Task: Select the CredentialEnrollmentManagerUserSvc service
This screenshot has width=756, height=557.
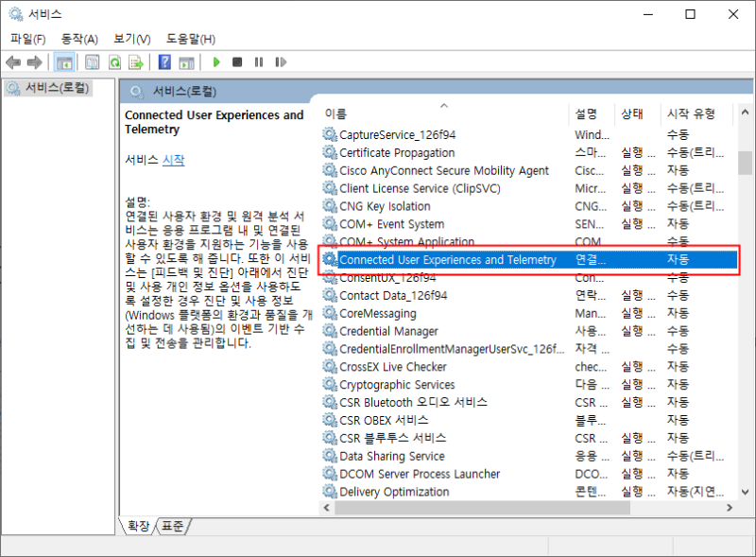Action: pos(452,349)
